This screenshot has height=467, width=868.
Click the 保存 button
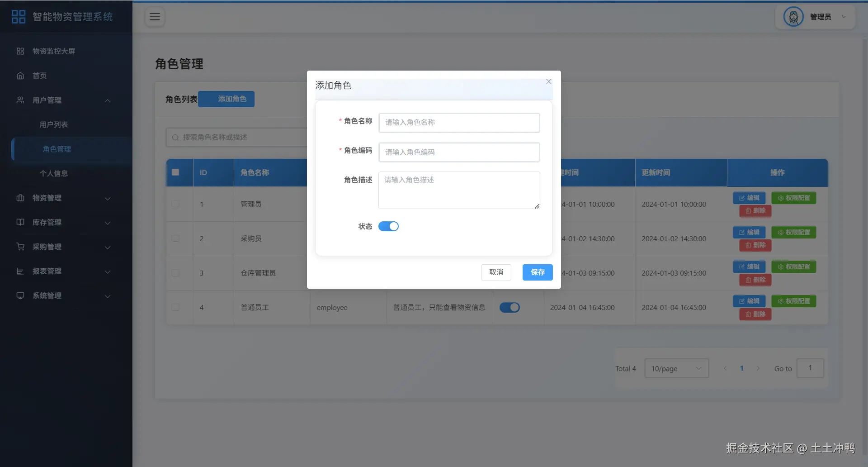point(538,272)
